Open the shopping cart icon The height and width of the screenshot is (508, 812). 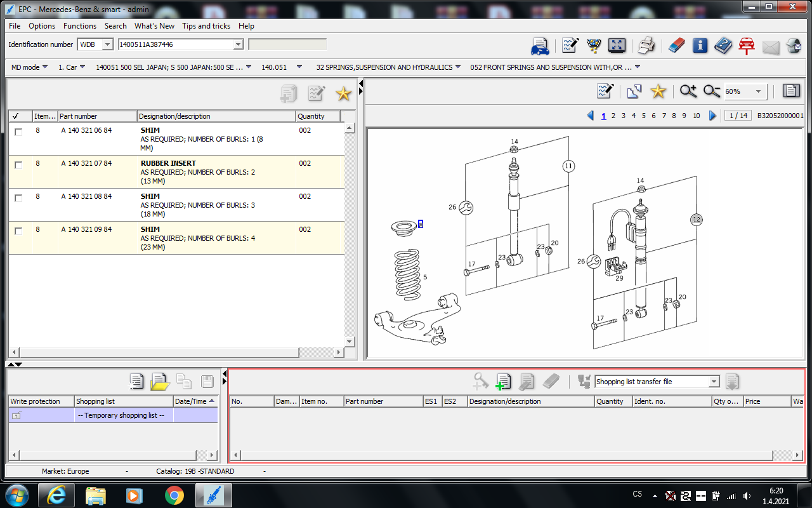pos(594,46)
